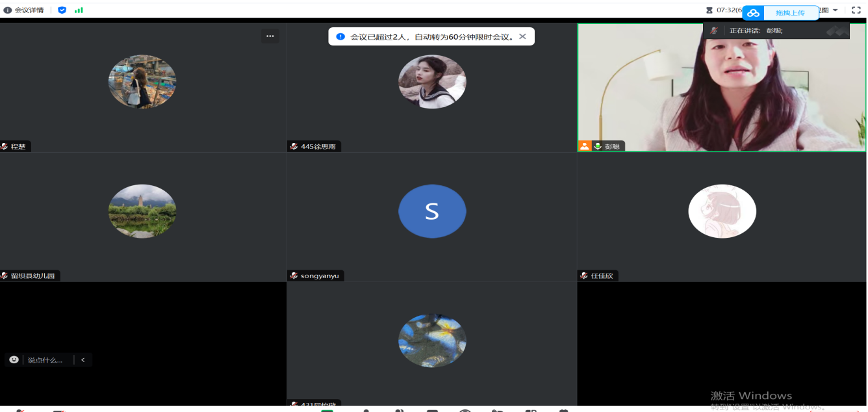Select the 留坝县幼儿园 participant avatar
The image size is (868, 412).
pos(142,212)
